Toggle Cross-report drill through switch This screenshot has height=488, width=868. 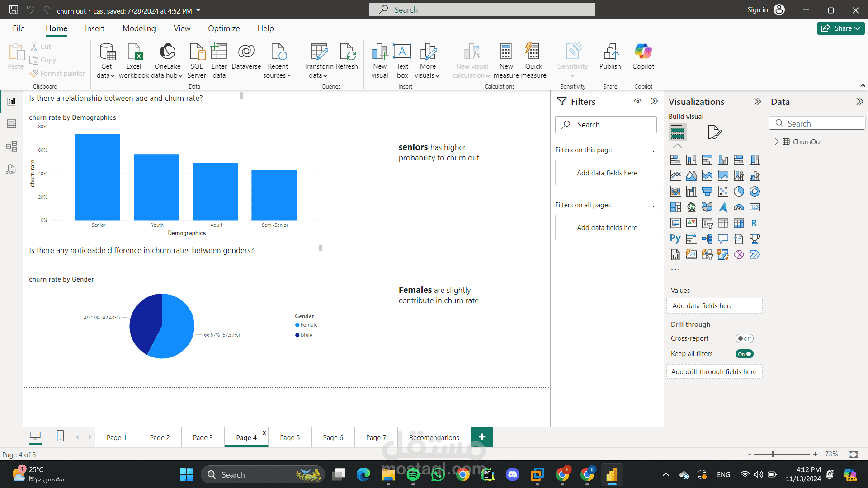pyautogui.click(x=744, y=338)
